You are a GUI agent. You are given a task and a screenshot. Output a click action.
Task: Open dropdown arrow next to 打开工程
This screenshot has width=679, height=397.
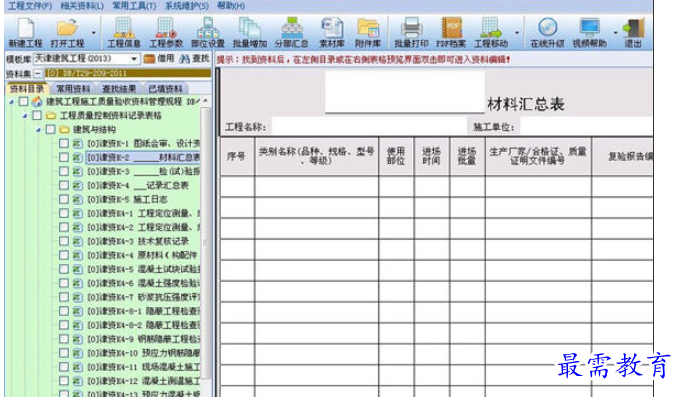[94, 33]
